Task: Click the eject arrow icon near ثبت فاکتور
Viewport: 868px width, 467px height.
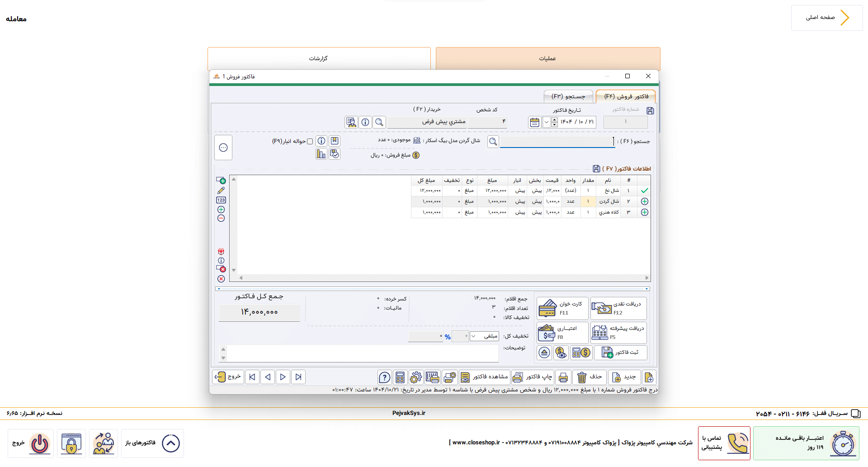Action: [x=545, y=353]
